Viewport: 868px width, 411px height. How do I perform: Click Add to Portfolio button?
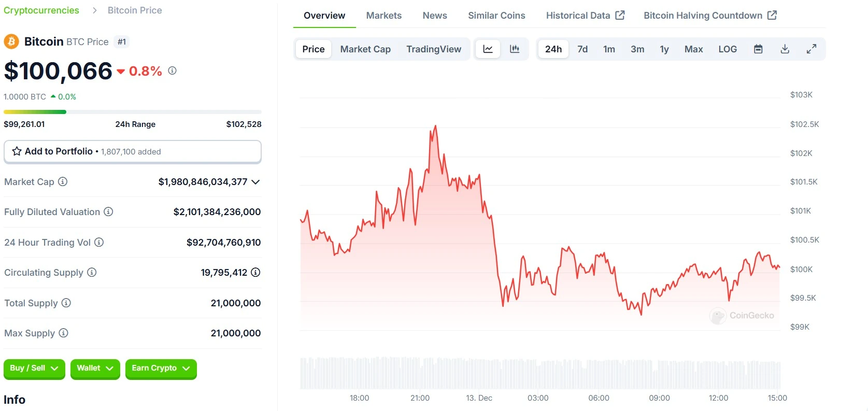click(132, 151)
